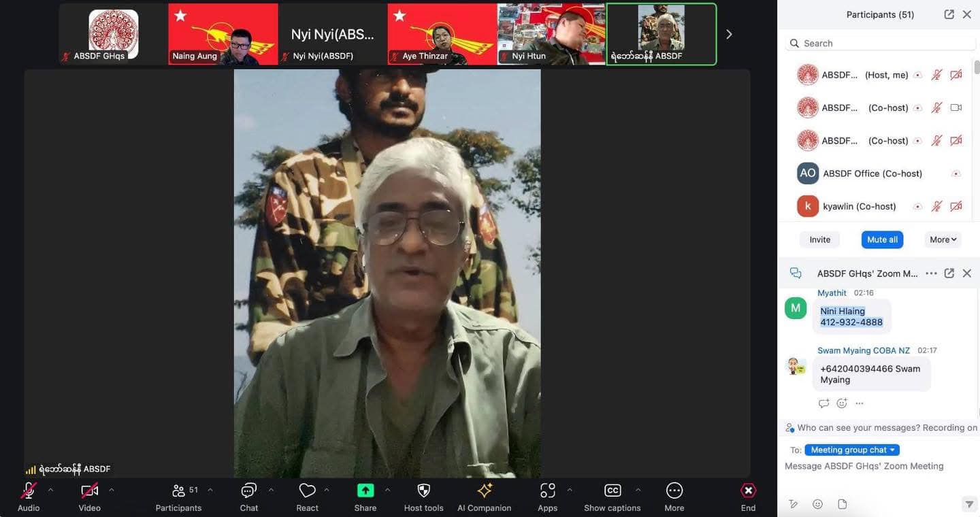Screen dimensions: 980x517
Task: Click recording indicator on Host, me row
Action: click(x=918, y=75)
